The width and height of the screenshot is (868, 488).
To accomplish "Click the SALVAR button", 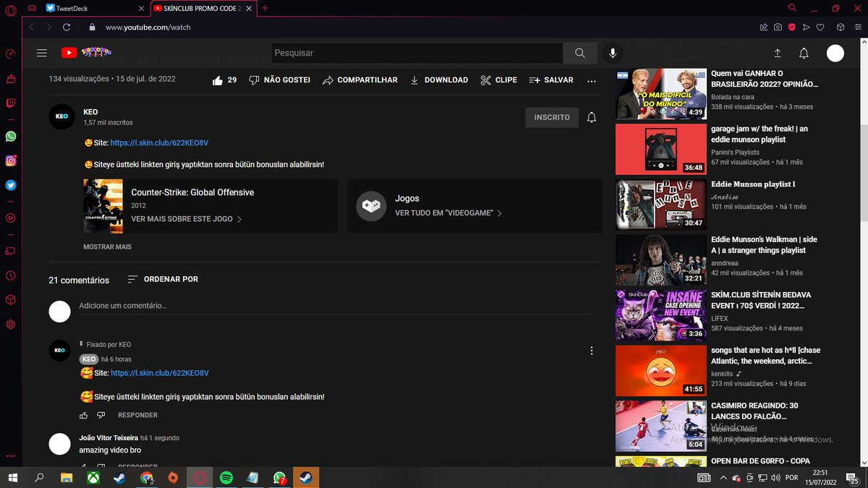I will coord(551,80).
